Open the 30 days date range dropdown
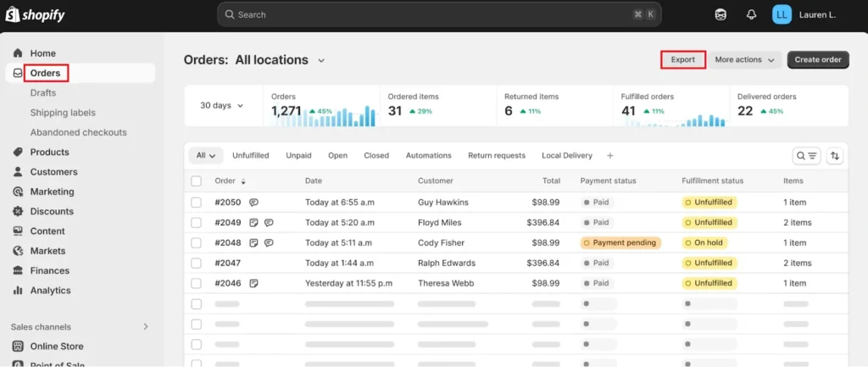This screenshot has height=367, width=868. point(222,106)
